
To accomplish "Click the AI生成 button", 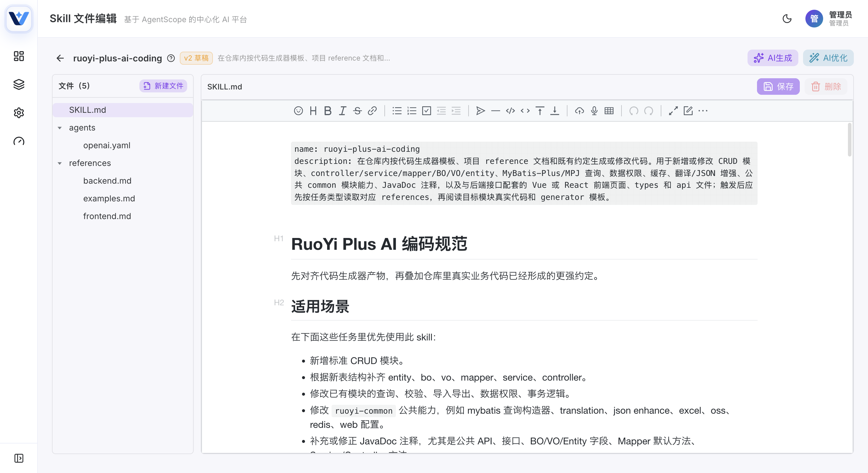I will [x=773, y=58].
